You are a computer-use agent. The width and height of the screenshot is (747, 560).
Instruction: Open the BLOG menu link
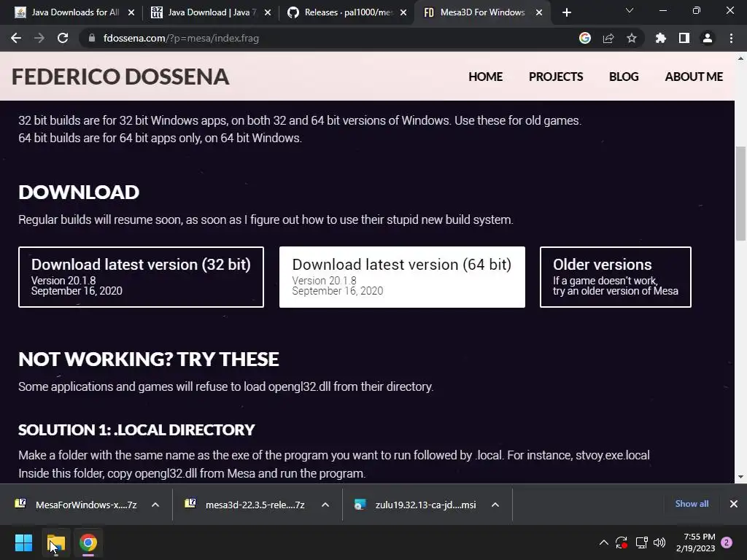(624, 77)
